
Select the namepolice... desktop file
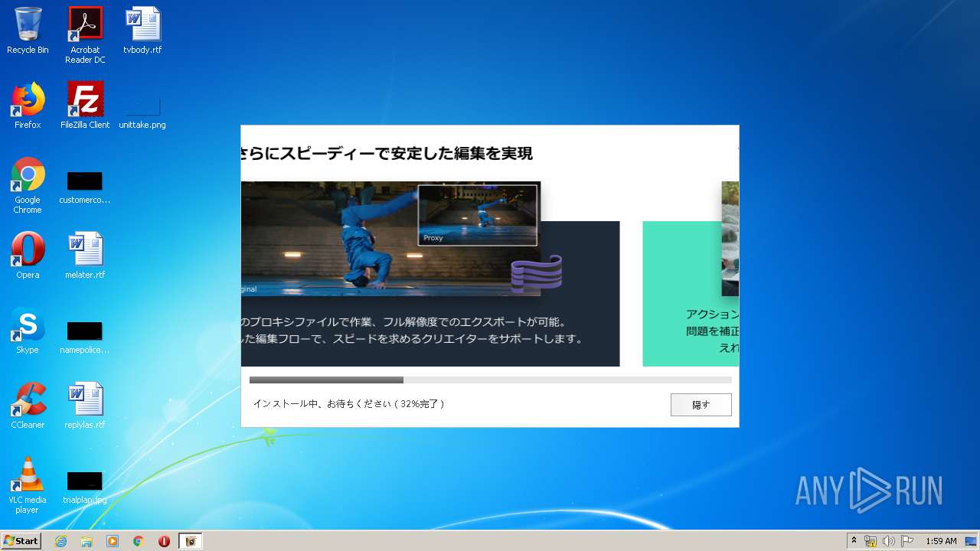point(85,338)
